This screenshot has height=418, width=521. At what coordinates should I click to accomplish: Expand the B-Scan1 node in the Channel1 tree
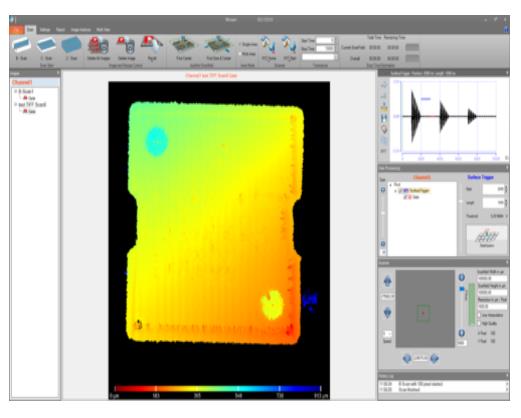pyautogui.click(x=15, y=91)
